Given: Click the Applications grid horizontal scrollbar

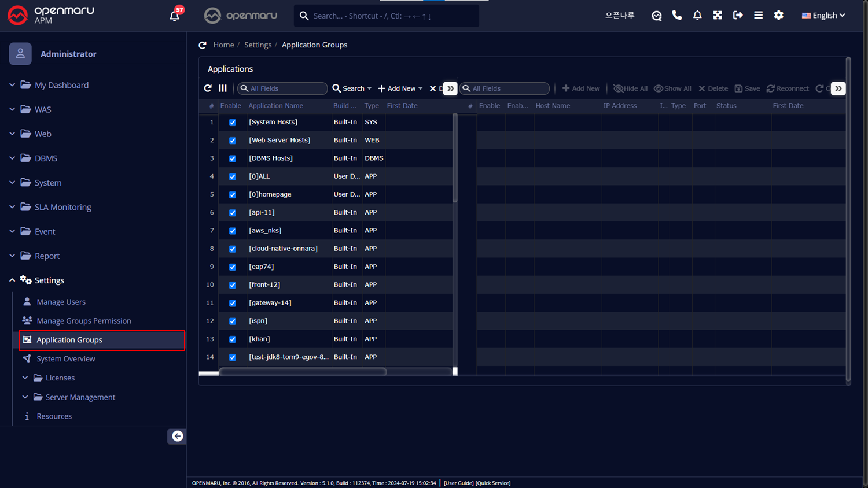Looking at the screenshot, I should (x=302, y=372).
